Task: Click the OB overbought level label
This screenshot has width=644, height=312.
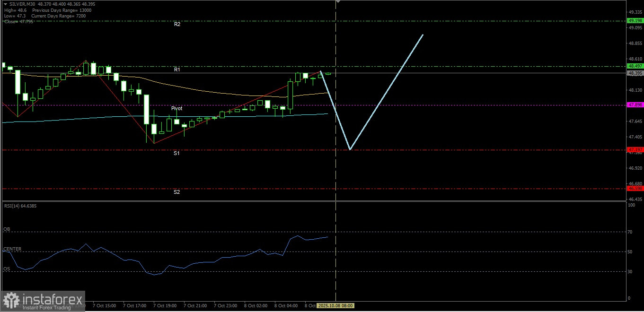Action: [x=7, y=229]
